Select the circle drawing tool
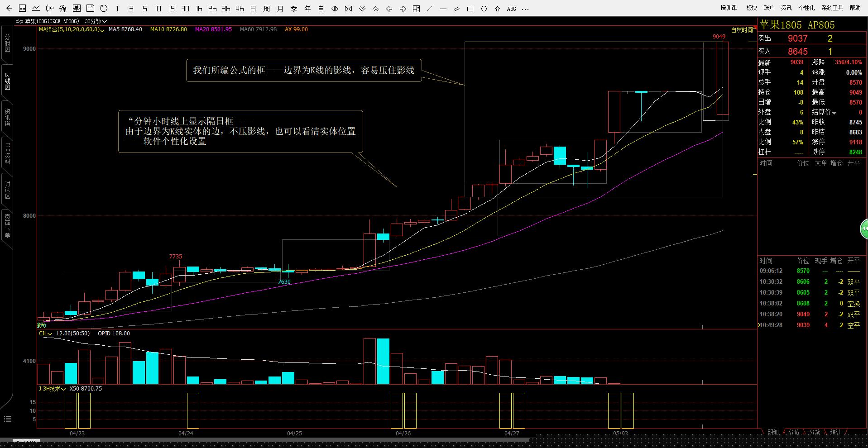 click(484, 9)
